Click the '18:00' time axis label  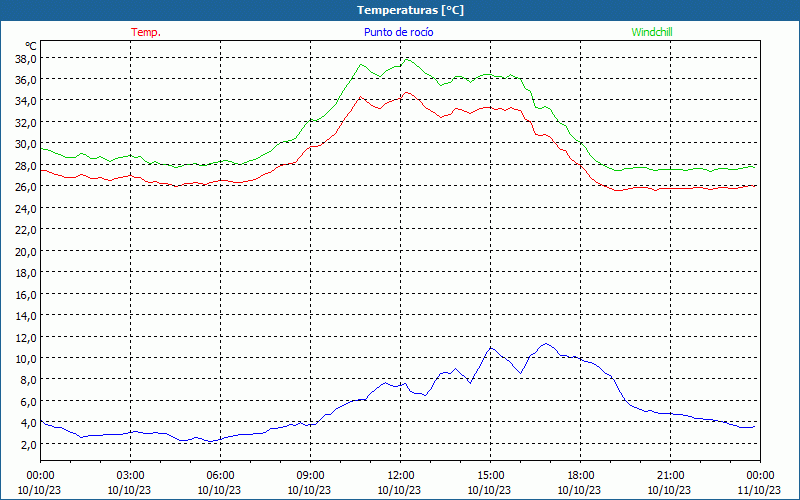point(580,476)
